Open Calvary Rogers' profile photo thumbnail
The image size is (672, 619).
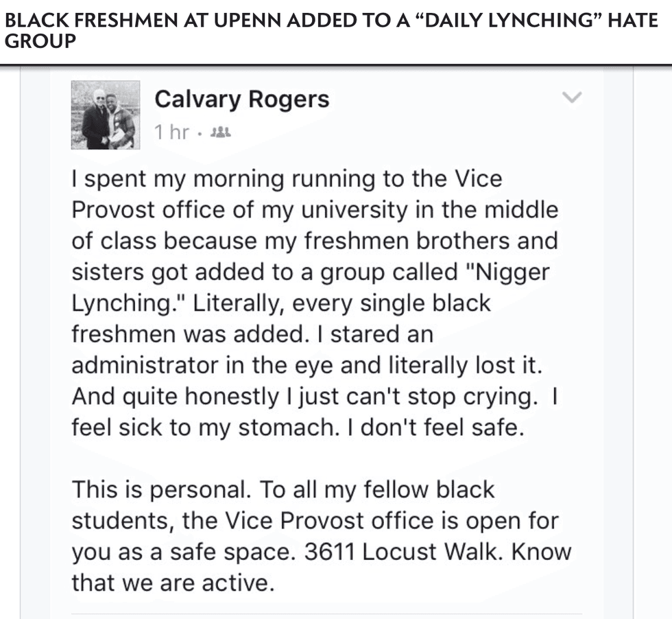coord(106,115)
